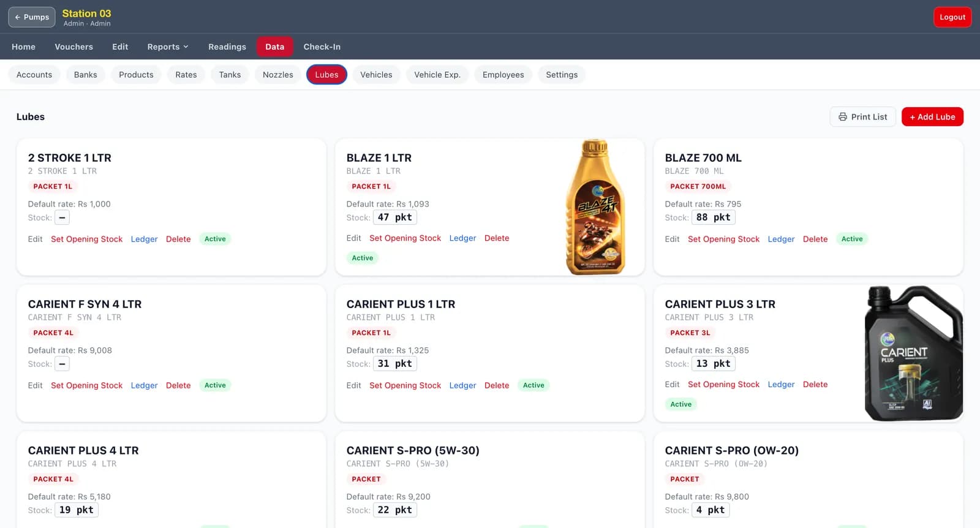This screenshot has height=528, width=980.
Task: Open Ledger for CARIENT PLUS 3 LTR
Action: [x=781, y=385]
